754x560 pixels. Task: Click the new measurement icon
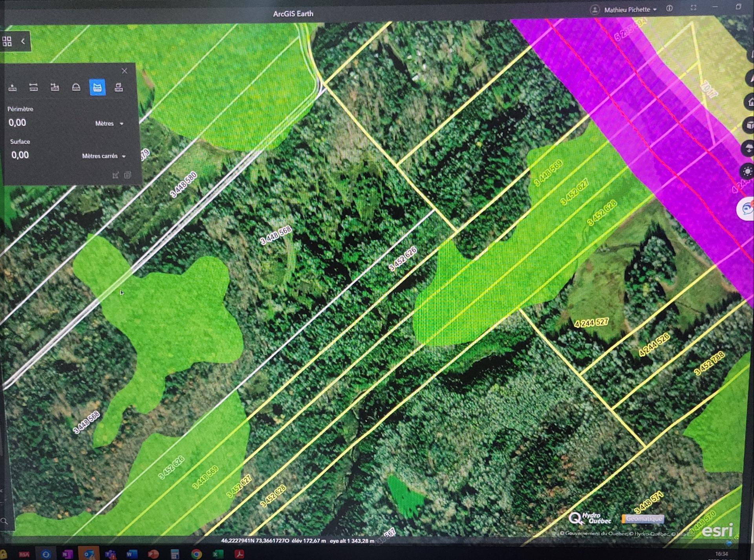115,175
